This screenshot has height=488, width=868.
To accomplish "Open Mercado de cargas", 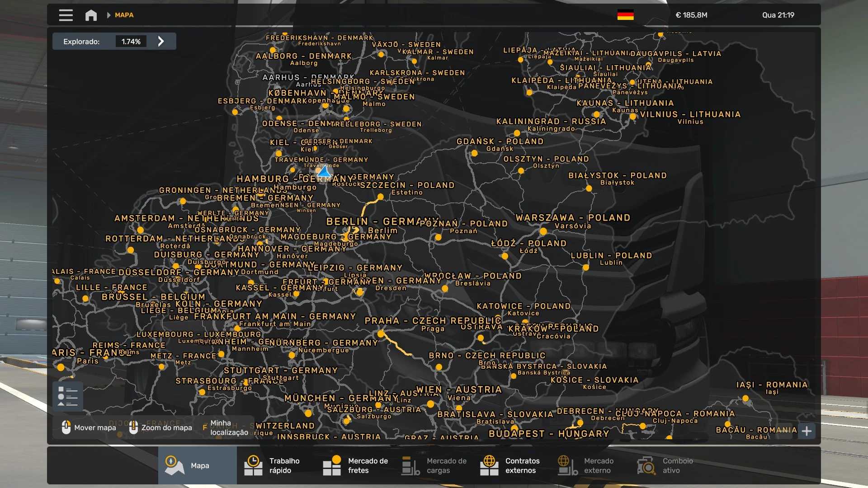I will (x=434, y=465).
